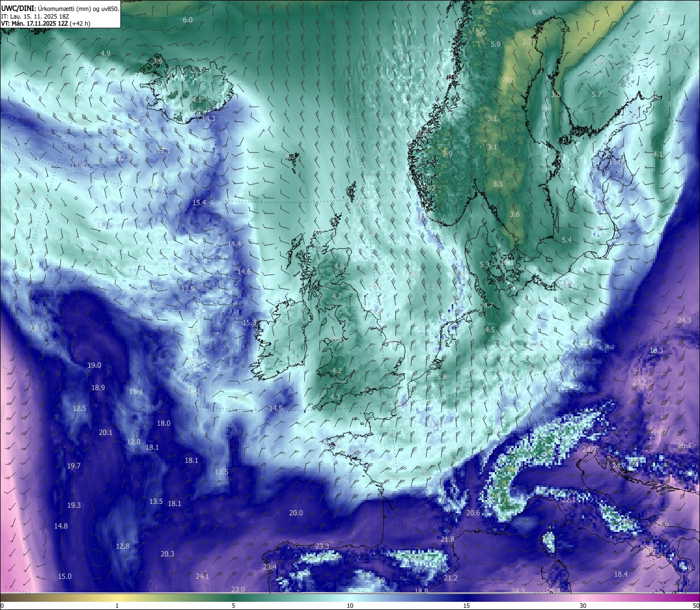This screenshot has width=700, height=610.
Task: Click the 14.3 value south of Iceland
Action: [x=208, y=118]
